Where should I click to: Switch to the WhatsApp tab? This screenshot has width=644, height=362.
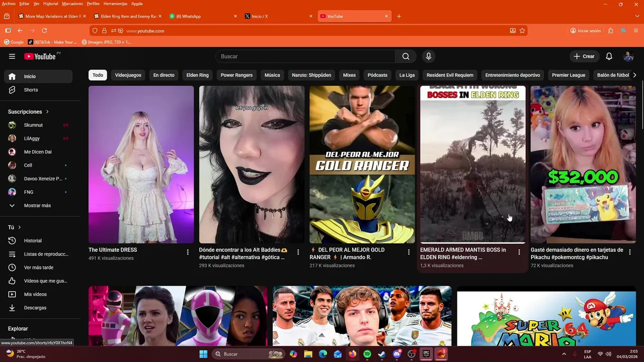(203, 16)
